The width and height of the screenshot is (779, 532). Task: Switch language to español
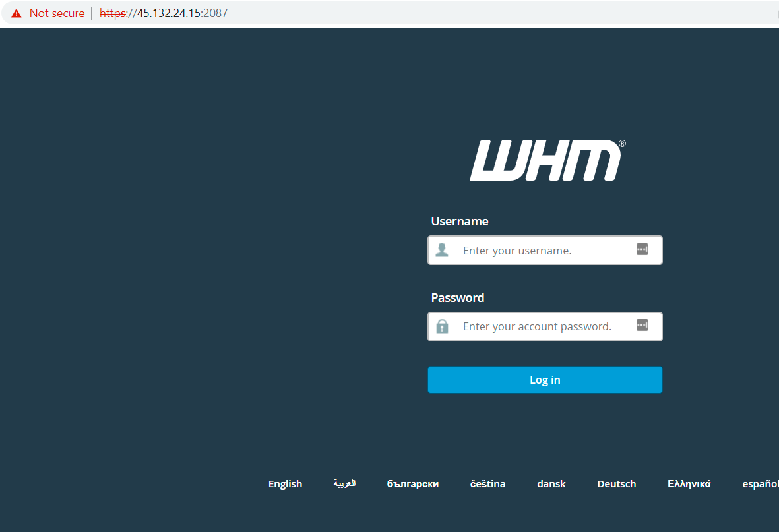pyautogui.click(x=760, y=484)
